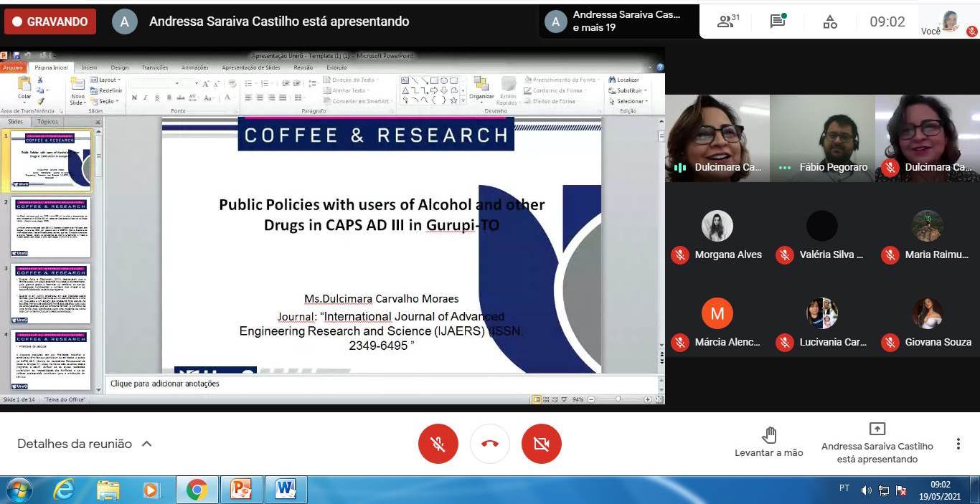
Task: Open the Arquivo file tab
Action: pos(13,67)
